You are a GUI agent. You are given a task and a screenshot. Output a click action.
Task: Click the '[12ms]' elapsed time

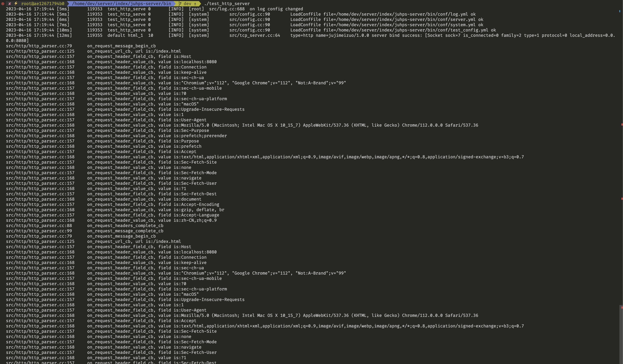pos(64,35)
